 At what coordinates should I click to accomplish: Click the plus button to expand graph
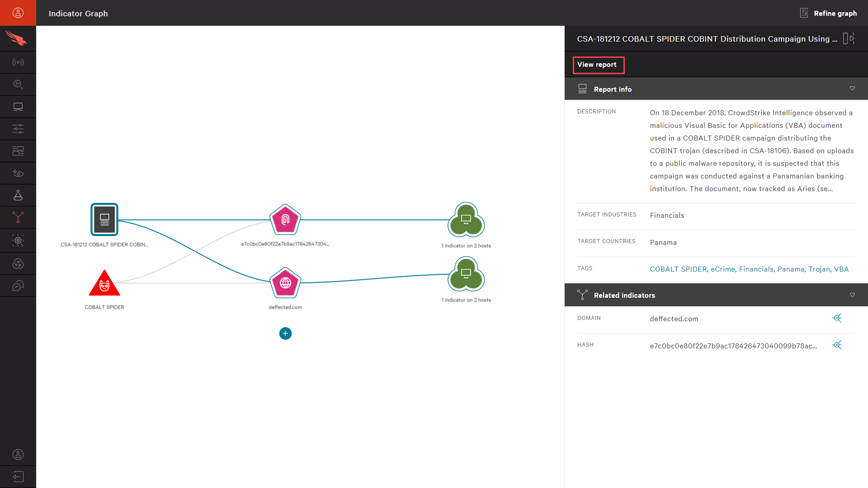(285, 333)
